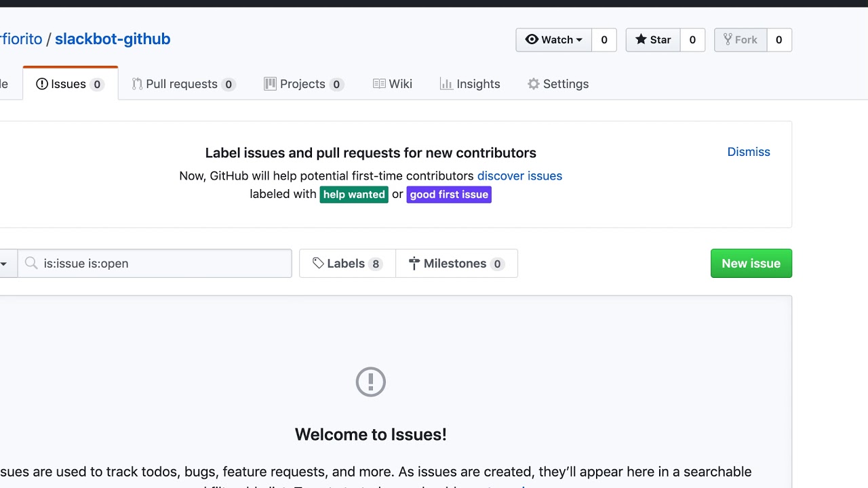
Task: Click the Labels tag icon
Action: (318, 264)
